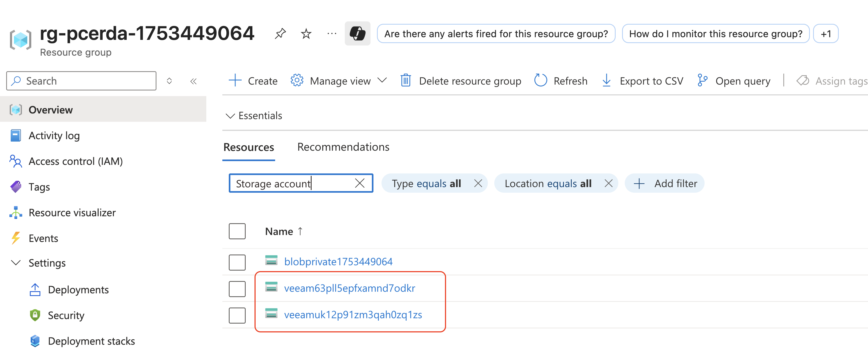Collapse the Essentials section
The height and width of the screenshot is (349, 868).
click(230, 116)
